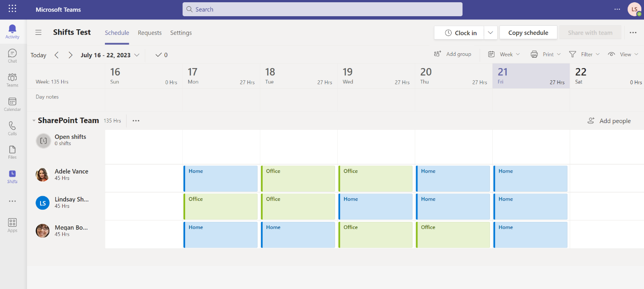Select Adele Vance's Monday Home shift
The height and width of the screenshot is (289, 644).
[x=221, y=179]
